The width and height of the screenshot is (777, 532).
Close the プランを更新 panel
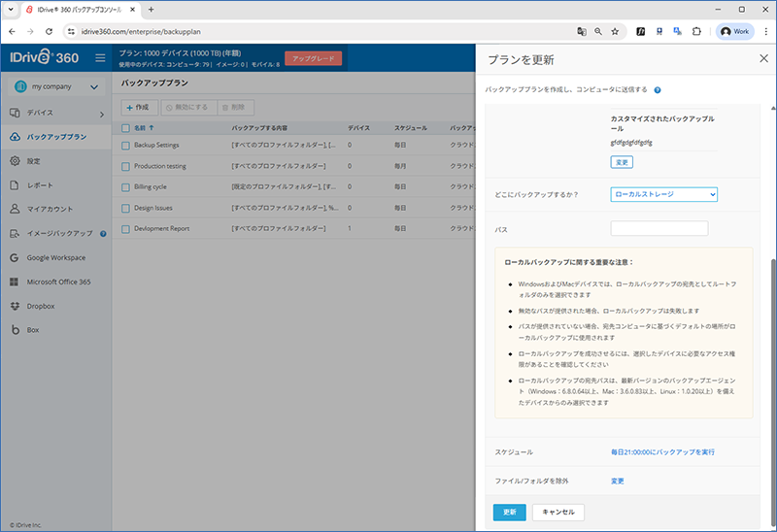point(762,58)
